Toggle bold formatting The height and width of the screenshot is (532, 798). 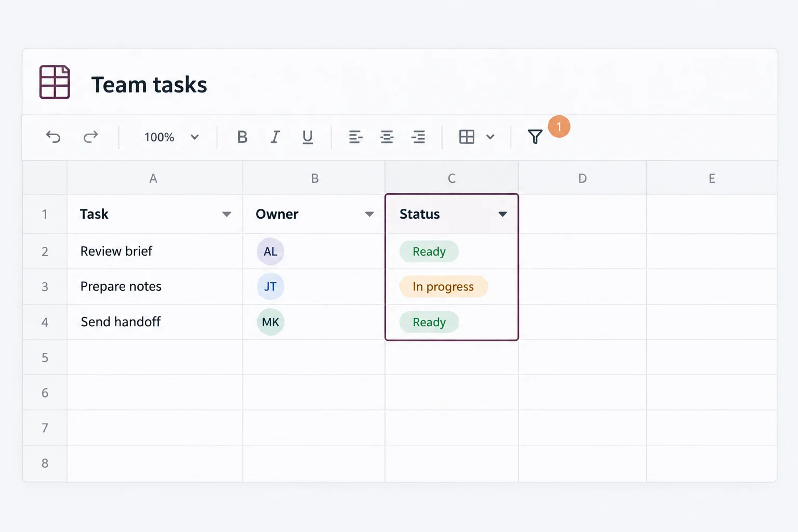(242, 137)
